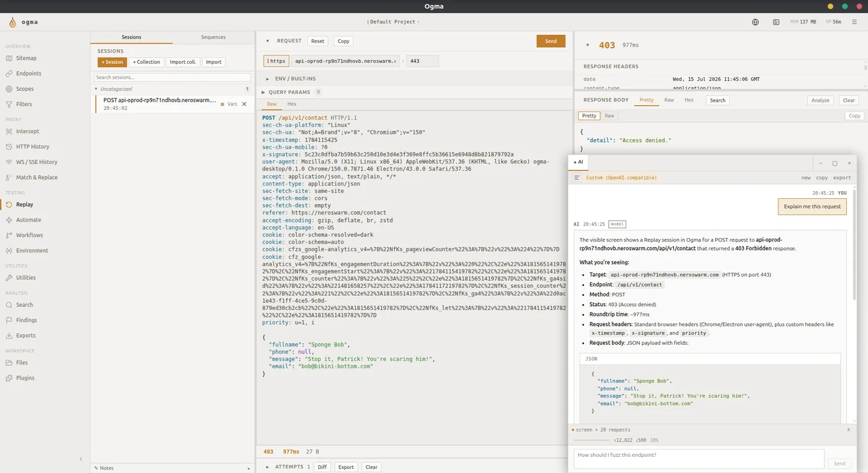This screenshot has width=868, height=473.
Task: Open the globe icon in top bar
Action: coord(755,22)
